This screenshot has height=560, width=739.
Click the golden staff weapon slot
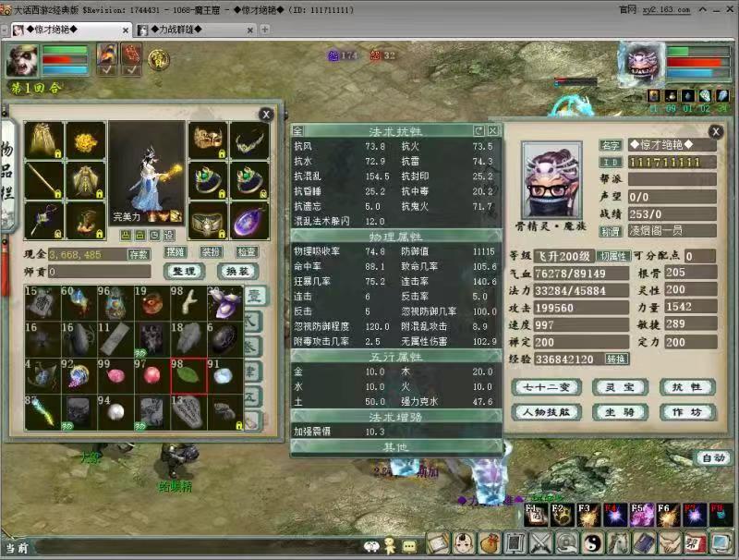coord(43,180)
